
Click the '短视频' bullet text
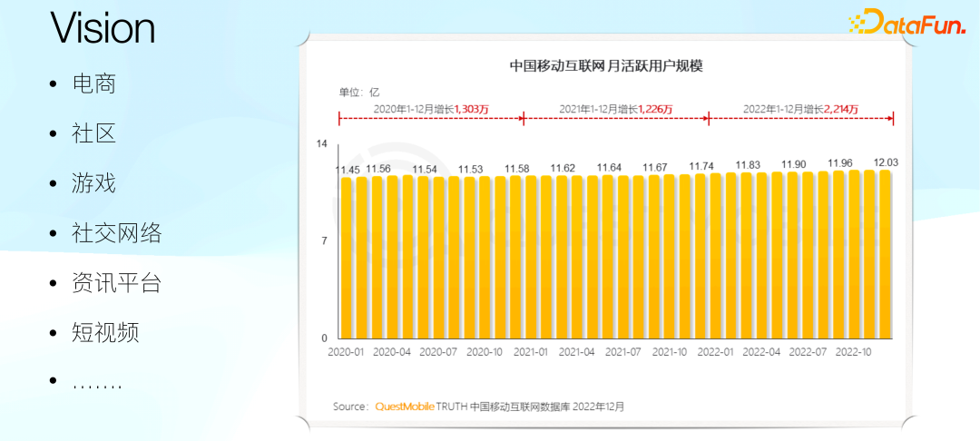click(x=105, y=332)
